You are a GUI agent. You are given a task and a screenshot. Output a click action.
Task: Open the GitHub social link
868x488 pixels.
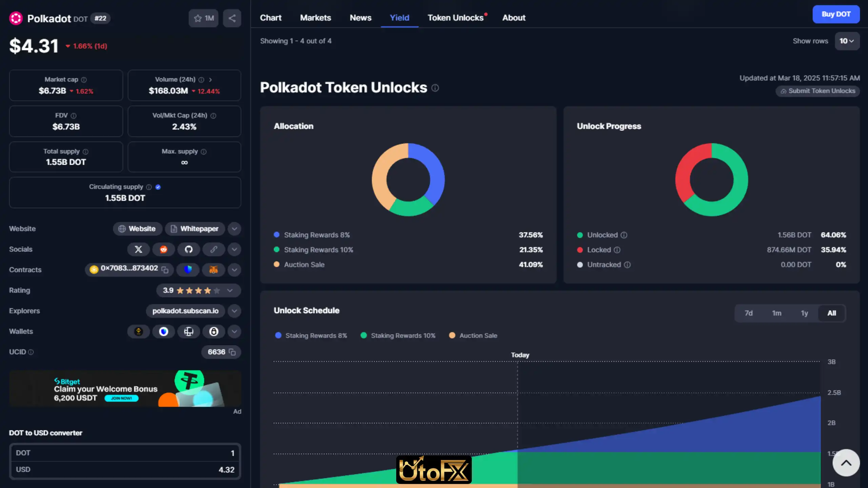point(189,249)
